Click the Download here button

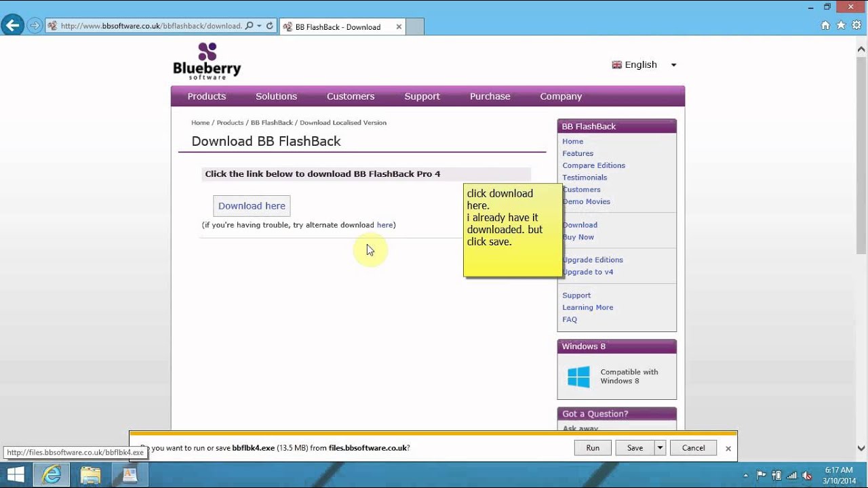pyautogui.click(x=252, y=206)
